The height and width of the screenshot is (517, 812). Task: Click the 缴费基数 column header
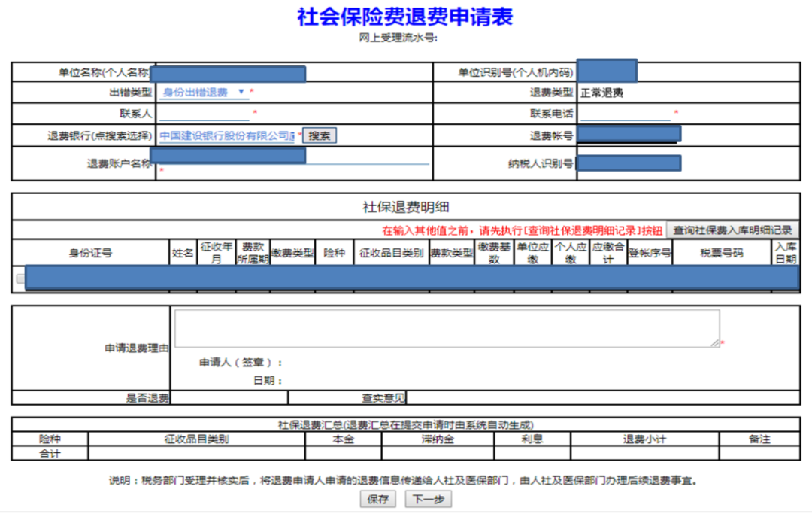pos(494,253)
